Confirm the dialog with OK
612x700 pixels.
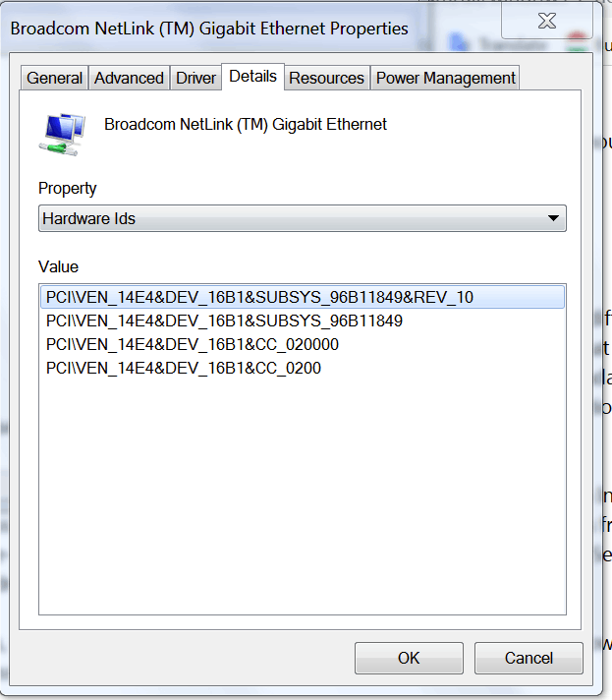pyautogui.click(x=409, y=658)
